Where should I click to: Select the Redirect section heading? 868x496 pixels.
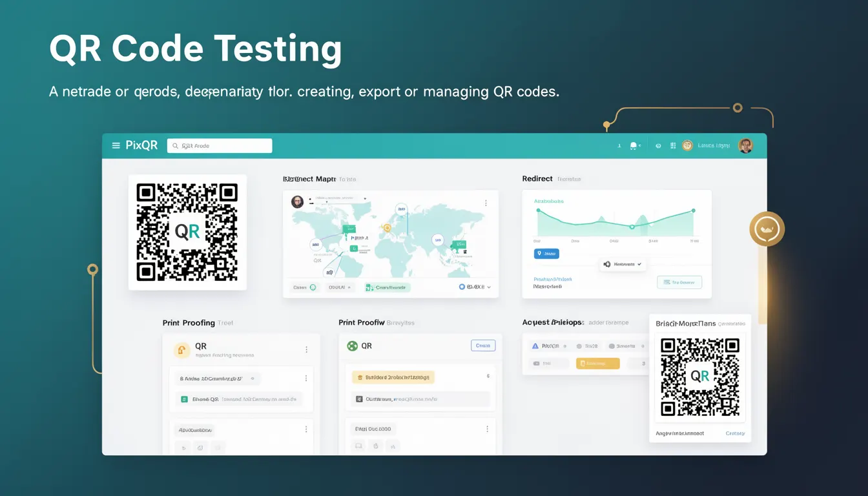(537, 179)
